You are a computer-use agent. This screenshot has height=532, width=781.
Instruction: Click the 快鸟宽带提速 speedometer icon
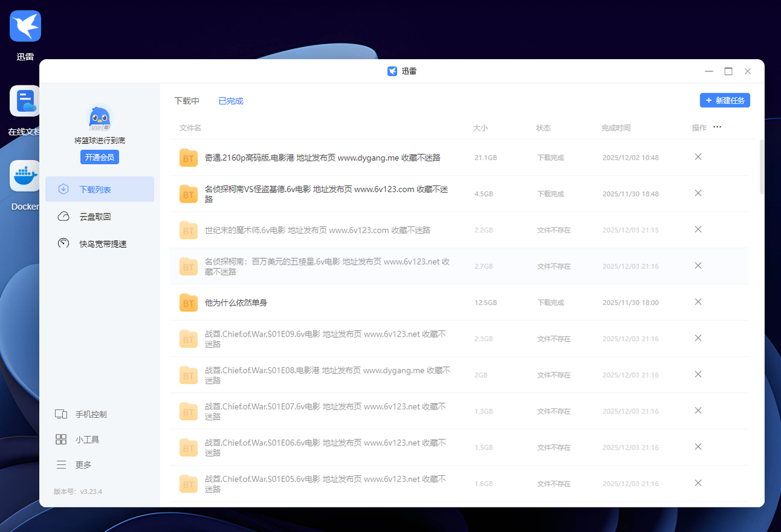pyautogui.click(x=63, y=243)
